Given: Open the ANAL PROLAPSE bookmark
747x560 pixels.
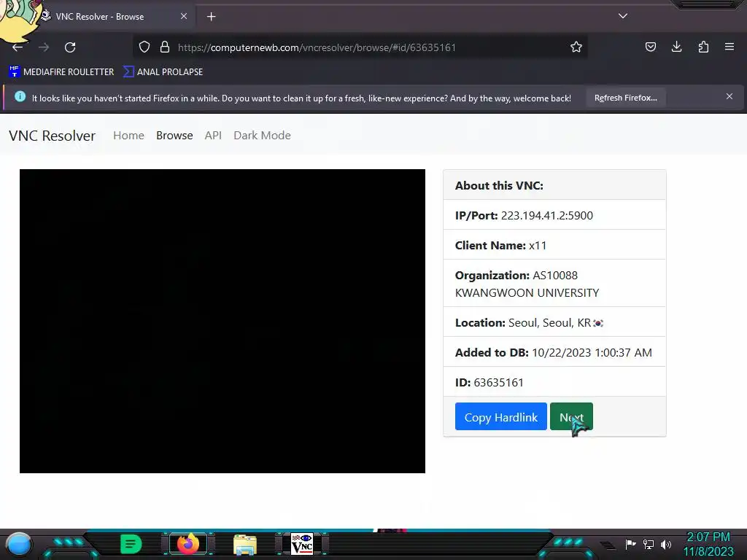Looking at the screenshot, I should tap(163, 72).
